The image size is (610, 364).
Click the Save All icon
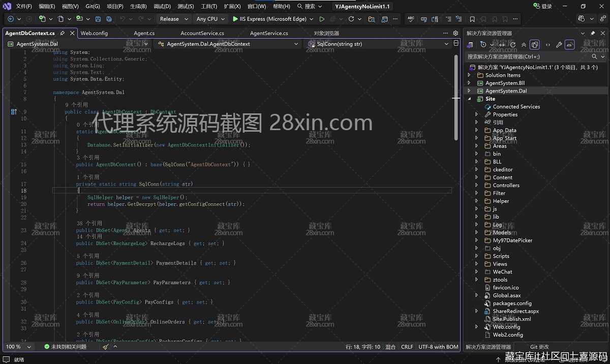(x=109, y=18)
